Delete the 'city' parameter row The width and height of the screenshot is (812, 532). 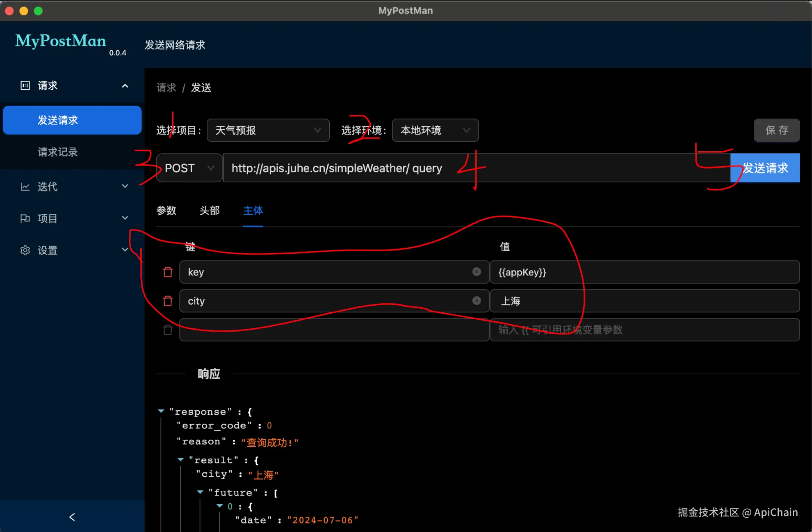tap(167, 301)
